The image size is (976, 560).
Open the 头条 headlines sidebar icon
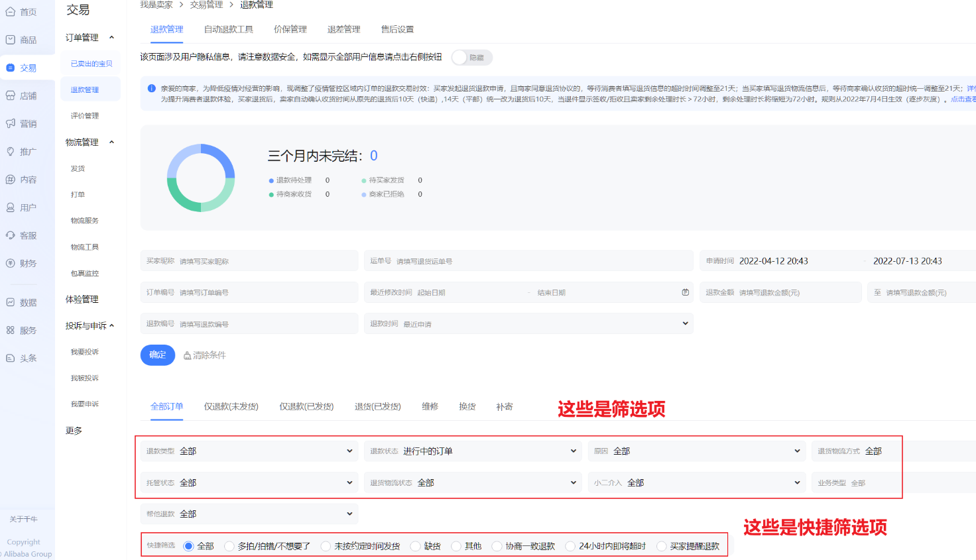pos(10,358)
